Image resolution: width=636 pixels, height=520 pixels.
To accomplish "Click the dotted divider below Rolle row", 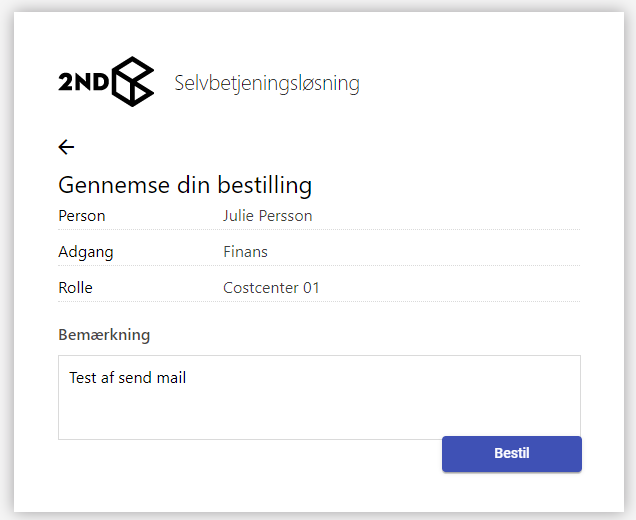I will pyautogui.click(x=319, y=302).
